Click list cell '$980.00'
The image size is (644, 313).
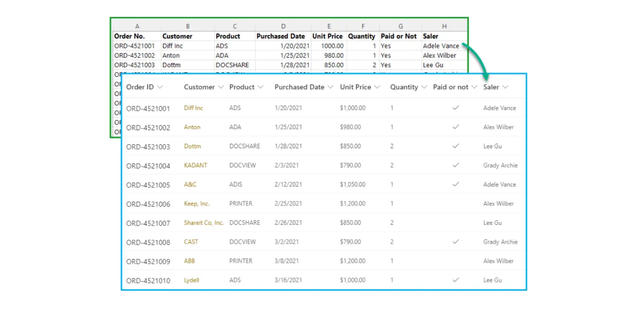pyautogui.click(x=350, y=127)
